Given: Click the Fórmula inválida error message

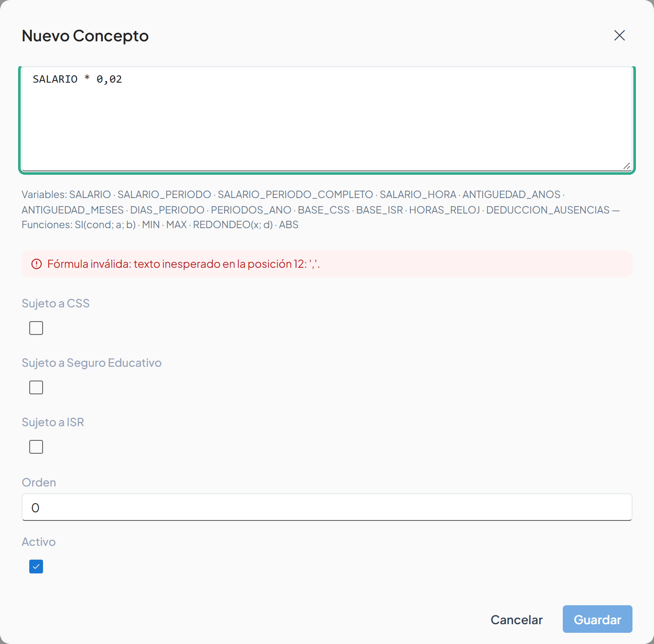Looking at the screenshot, I should click(x=183, y=264).
